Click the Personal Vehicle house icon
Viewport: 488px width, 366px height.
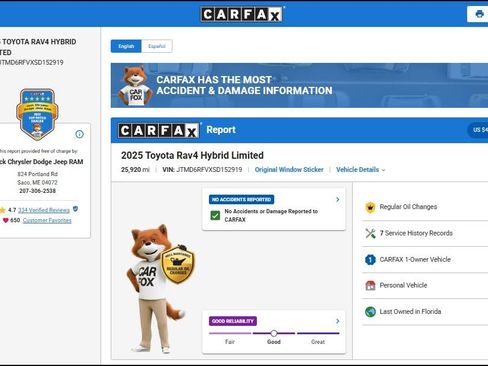coord(370,285)
